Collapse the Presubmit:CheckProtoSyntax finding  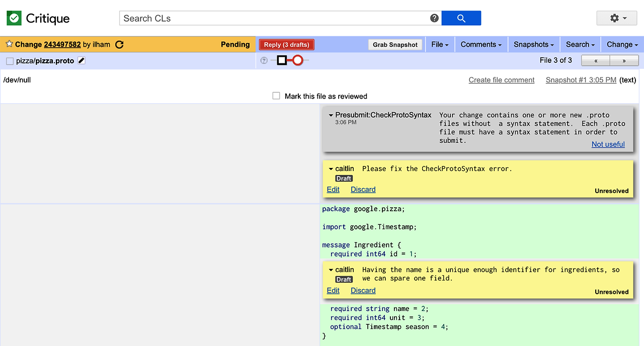[332, 115]
